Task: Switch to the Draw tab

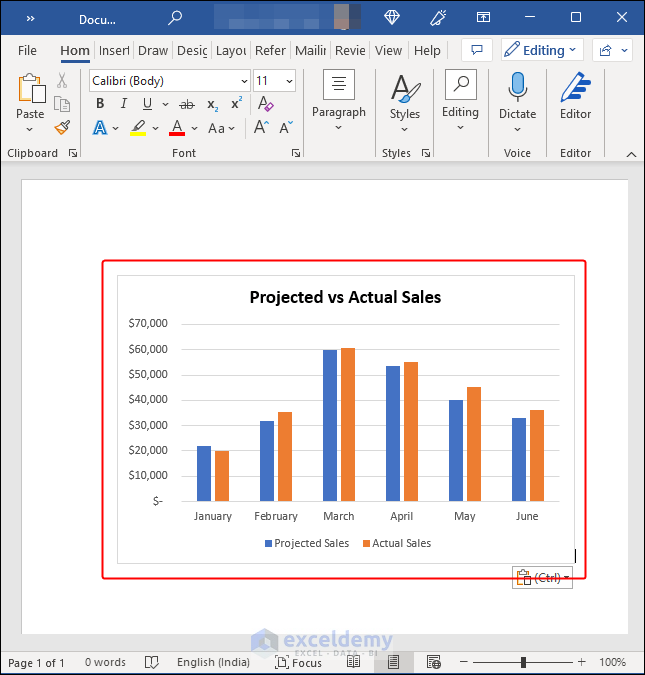Action: (153, 50)
